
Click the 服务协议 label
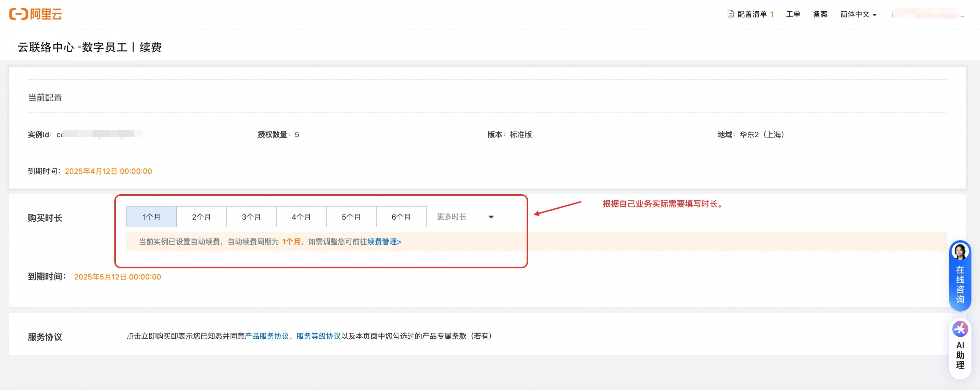click(45, 337)
